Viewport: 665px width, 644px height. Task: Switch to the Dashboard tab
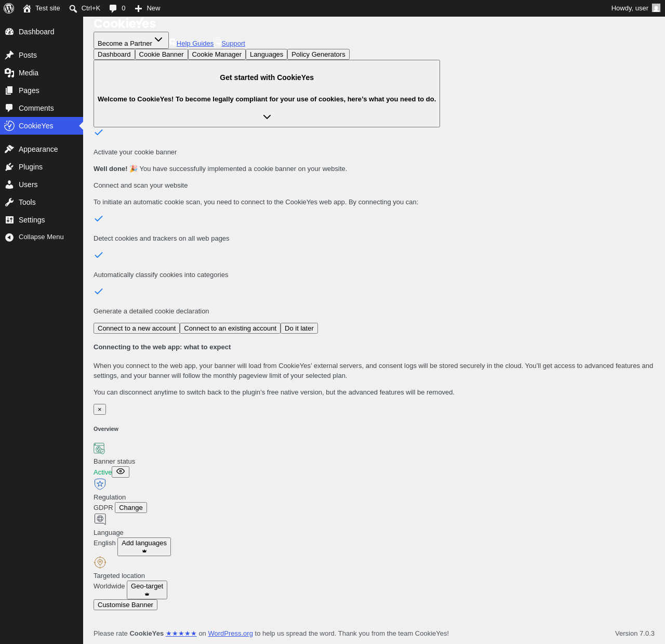click(x=114, y=55)
